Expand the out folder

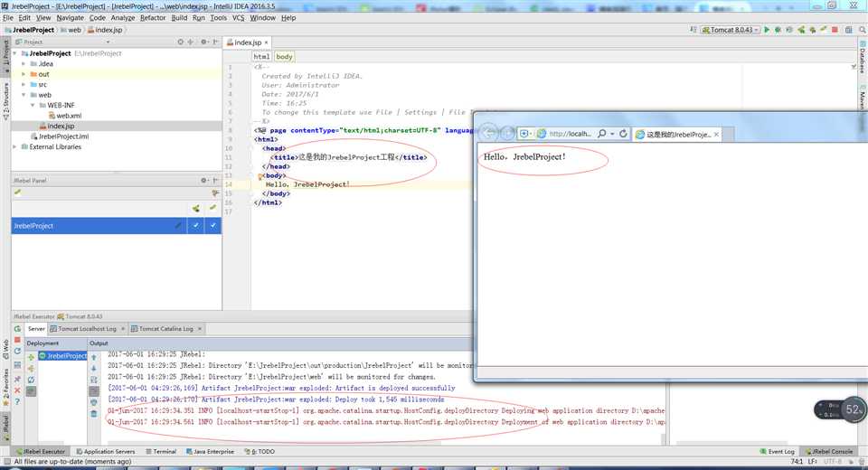tap(24, 74)
